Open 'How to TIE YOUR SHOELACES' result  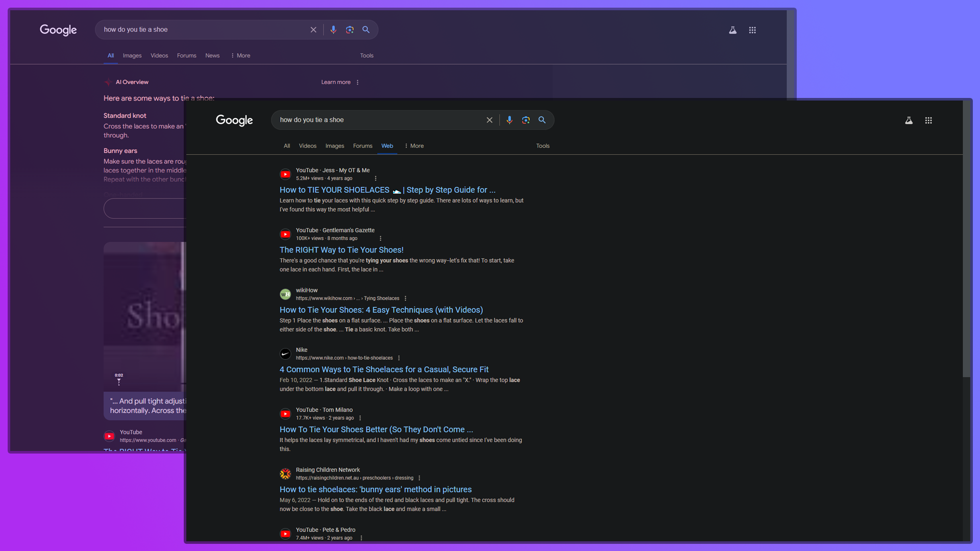(387, 190)
